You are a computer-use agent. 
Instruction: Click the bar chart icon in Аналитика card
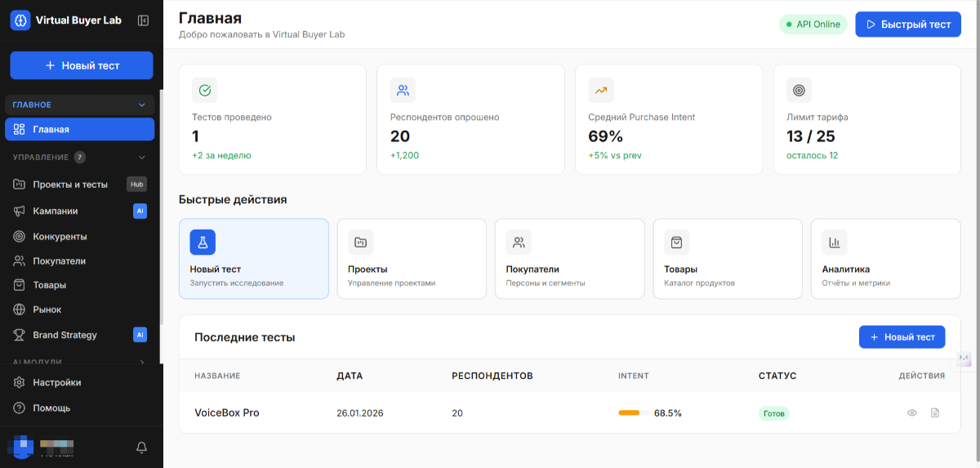coord(835,242)
